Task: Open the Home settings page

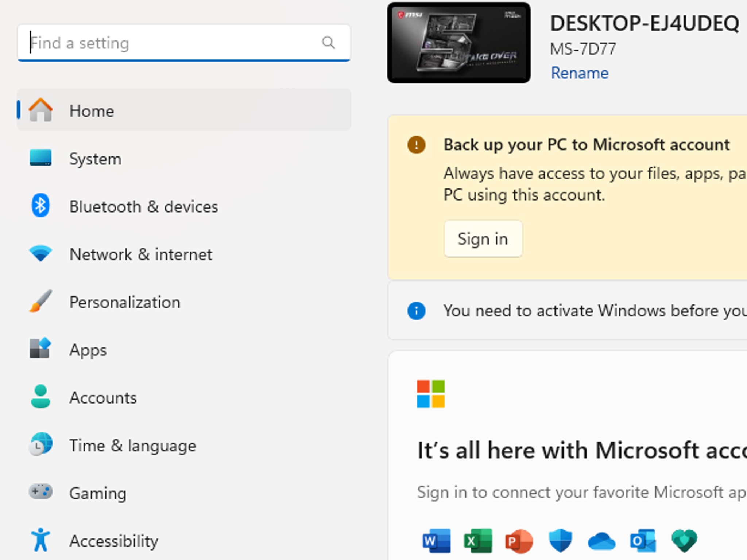Action: (x=184, y=110)
